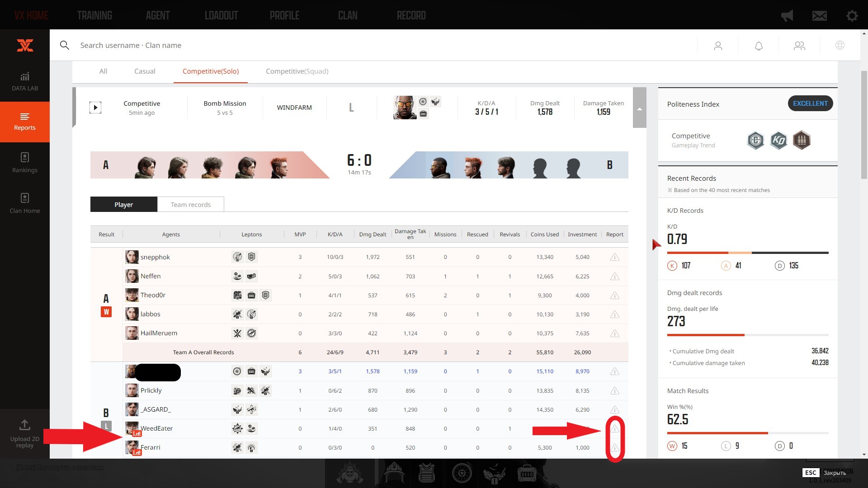Click the megaphone announcements icon
This screenshot has height=488, width=868.
tap(787, 16)
